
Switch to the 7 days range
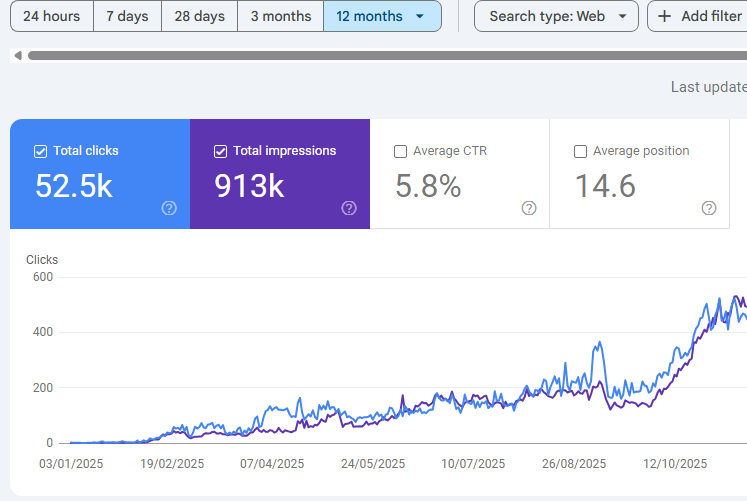point(127,17)
